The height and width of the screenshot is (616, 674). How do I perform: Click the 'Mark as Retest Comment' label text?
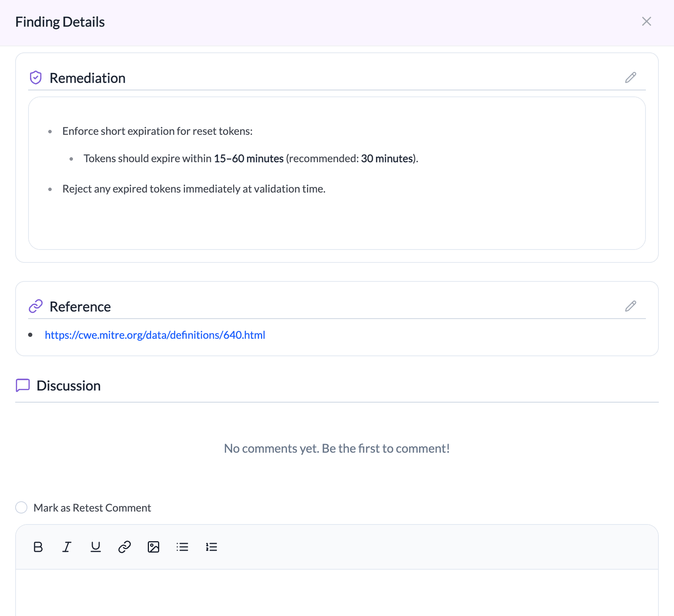point(92,508)
